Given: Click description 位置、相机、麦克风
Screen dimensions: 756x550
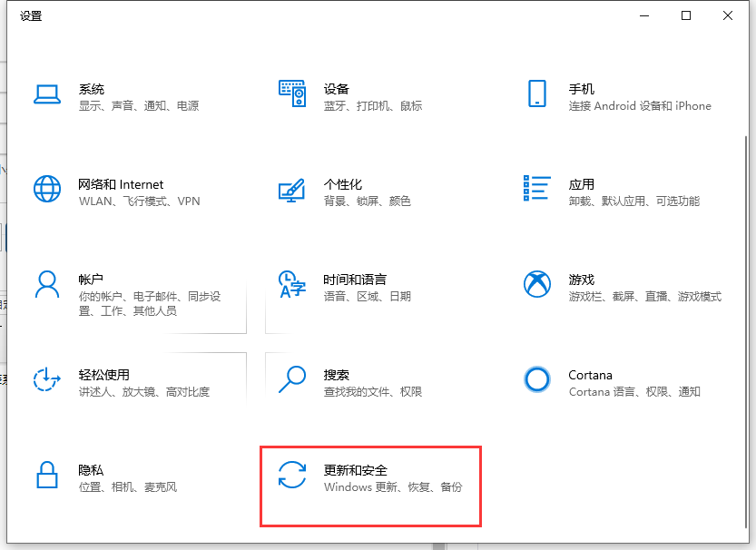Looking at the screenshot, I should (128, 487).
